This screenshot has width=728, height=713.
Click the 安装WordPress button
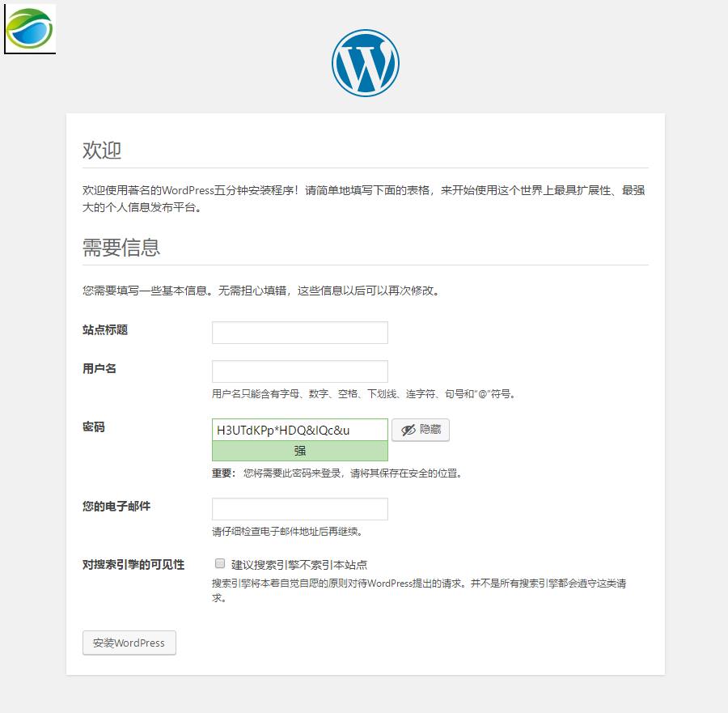pyautogui.click(x=129, y=643)
